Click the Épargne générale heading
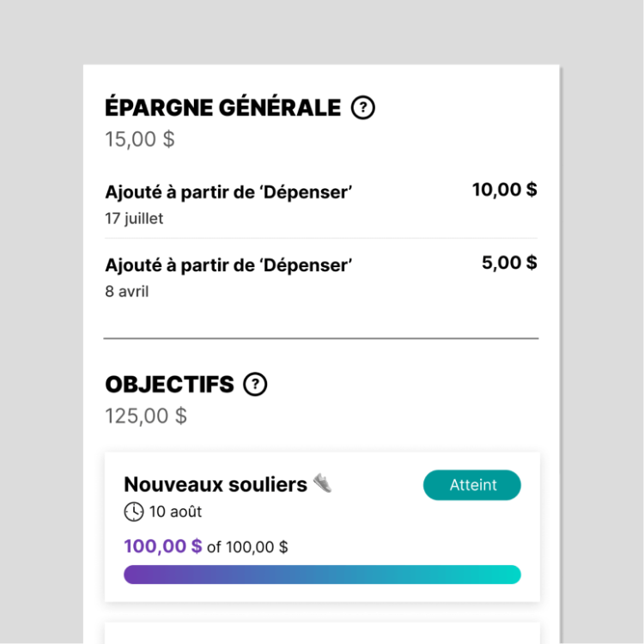The width and height of the screenshot is (644, 644). tap(223, 107)
